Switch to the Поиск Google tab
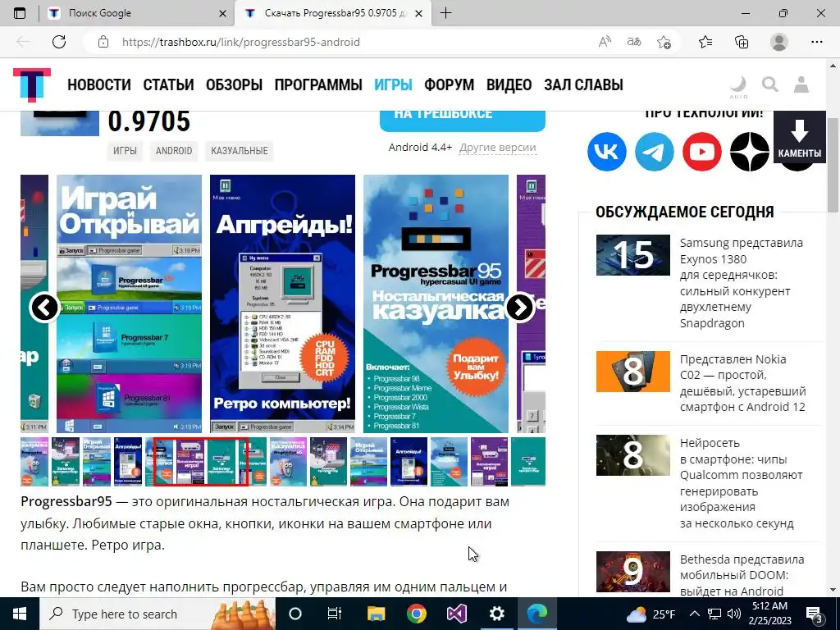This screenshot has width=840, height=630. pos(135,13)
